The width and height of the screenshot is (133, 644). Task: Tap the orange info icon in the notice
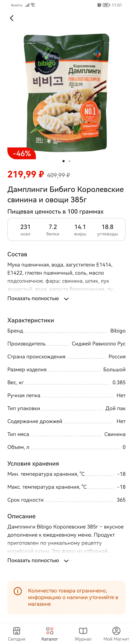pyautogui.click(x=18, y=591)
